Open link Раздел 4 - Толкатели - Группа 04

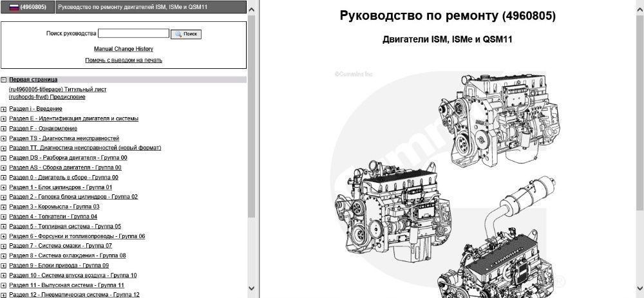coord(53,216)
